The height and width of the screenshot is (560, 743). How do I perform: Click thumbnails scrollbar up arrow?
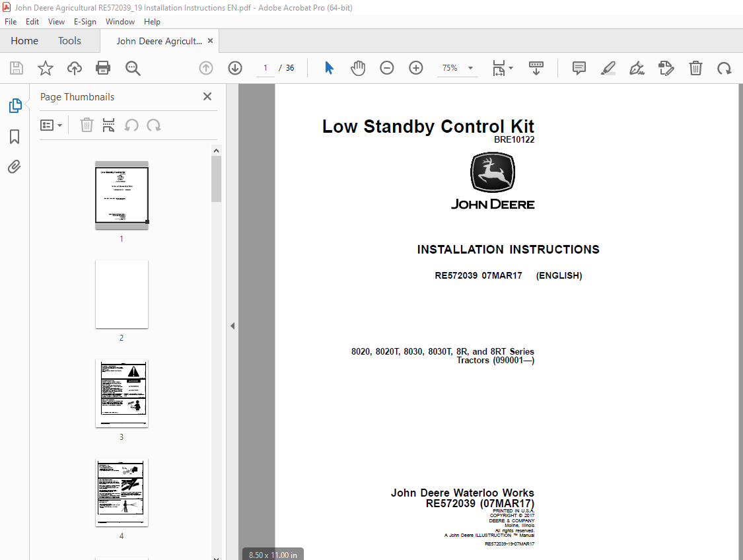pyautogui.click(x=216, y=151)
